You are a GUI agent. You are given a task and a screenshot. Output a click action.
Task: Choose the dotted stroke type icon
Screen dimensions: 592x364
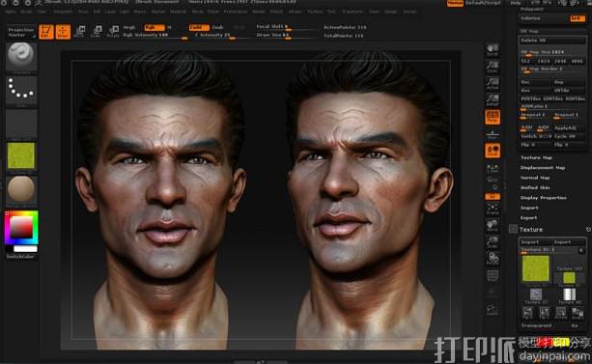21,90
